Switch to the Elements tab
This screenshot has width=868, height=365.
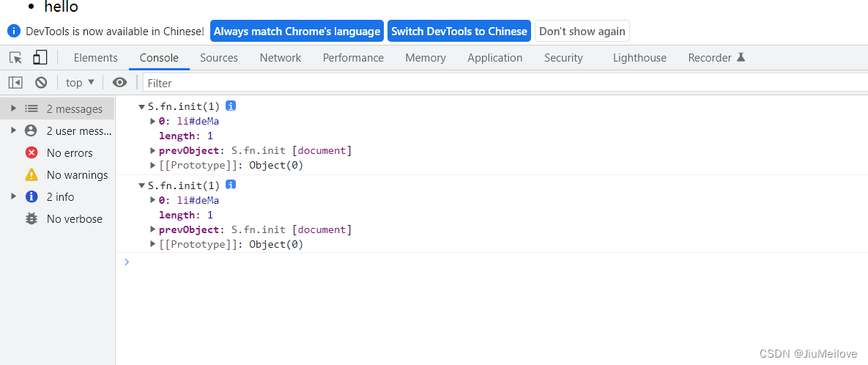tap(95, 58)
